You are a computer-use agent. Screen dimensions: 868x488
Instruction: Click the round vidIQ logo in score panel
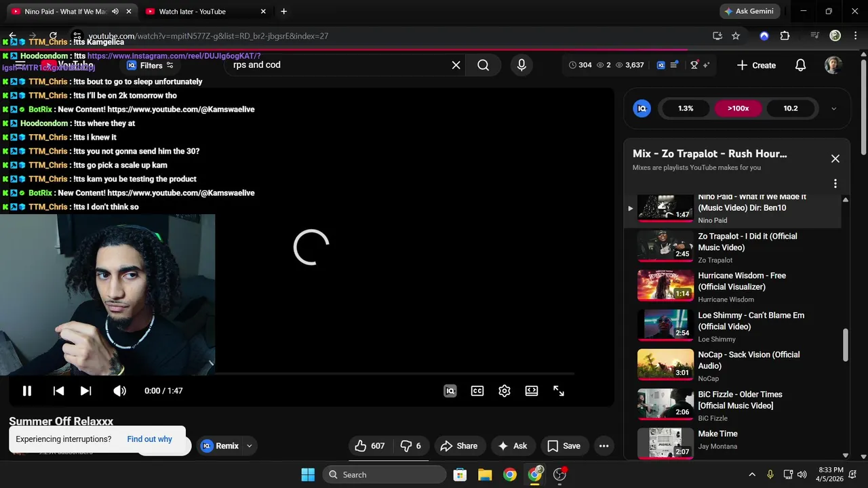point(642,108)
